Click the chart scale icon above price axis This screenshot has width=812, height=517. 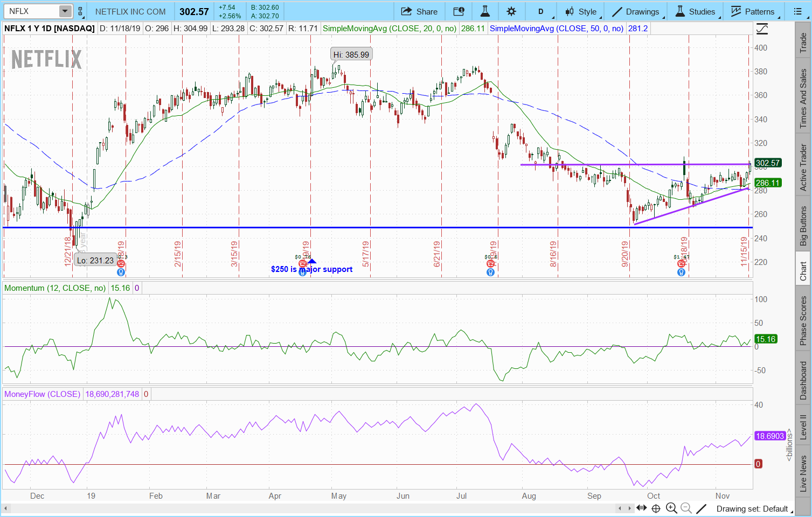pos(762,29)
